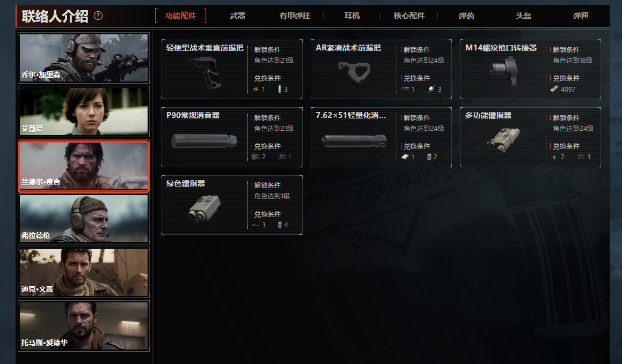This screenshot has width=622, height=364.
Task: Choose contact 乔尔·加里森 portrait
Action: coord(84,58)
